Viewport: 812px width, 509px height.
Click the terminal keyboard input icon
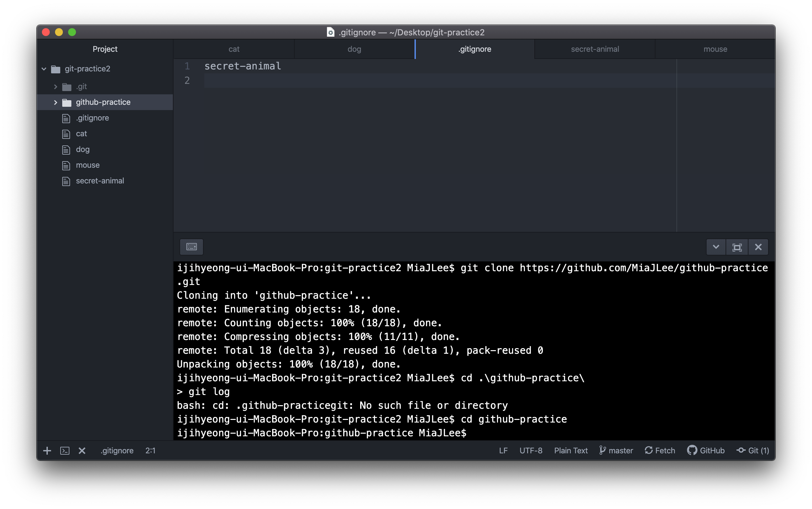(x=192, y=247)
